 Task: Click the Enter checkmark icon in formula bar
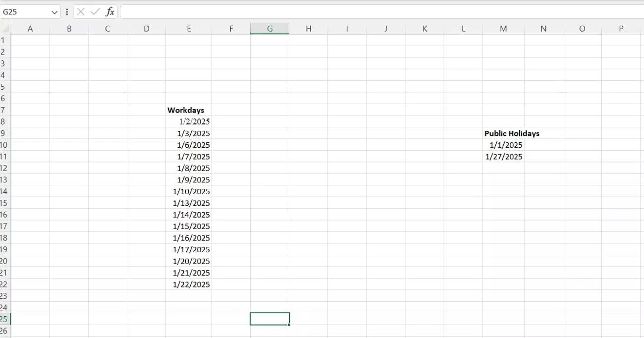pos(96,11)
